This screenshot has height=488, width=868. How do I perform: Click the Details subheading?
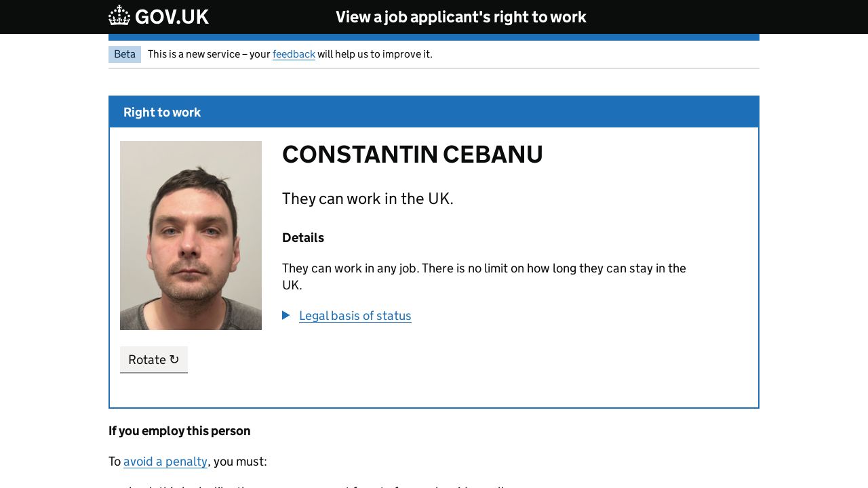pos(303,238)
